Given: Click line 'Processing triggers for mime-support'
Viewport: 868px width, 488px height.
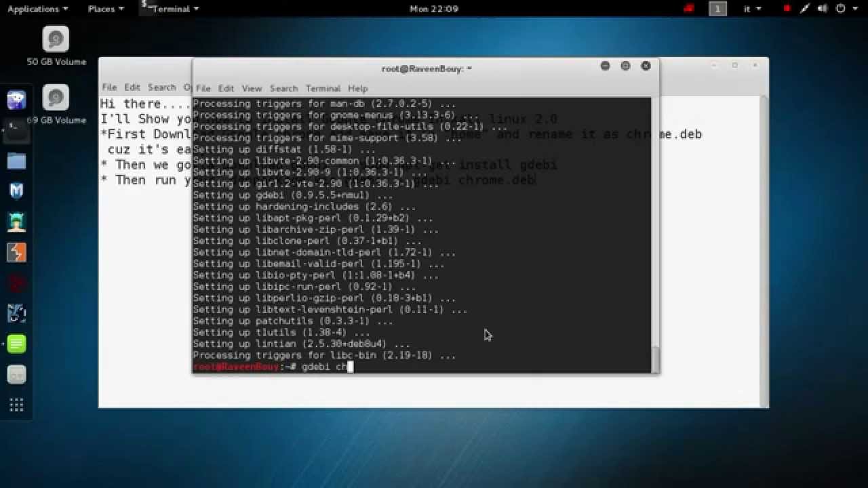Looking at the screenshot, I should click(328, 138).
